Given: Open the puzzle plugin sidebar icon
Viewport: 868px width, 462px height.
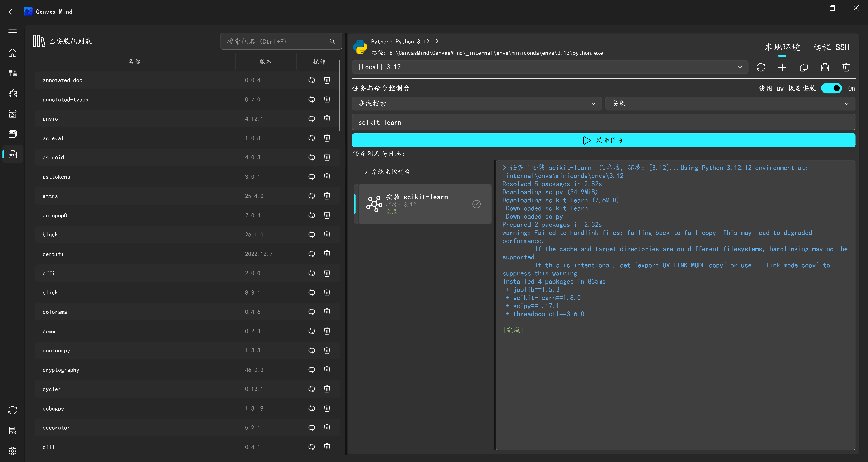Looking at the screenshot, I should click(12, 93).
